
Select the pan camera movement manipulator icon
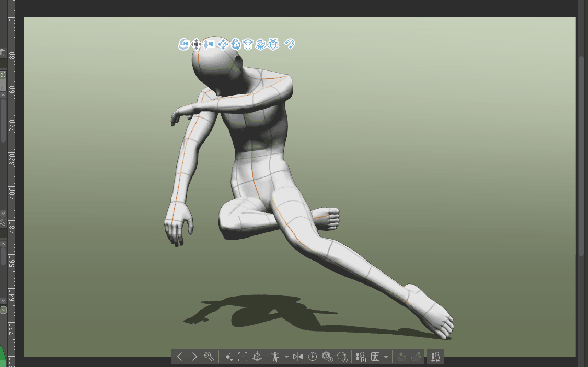[196, 44]
